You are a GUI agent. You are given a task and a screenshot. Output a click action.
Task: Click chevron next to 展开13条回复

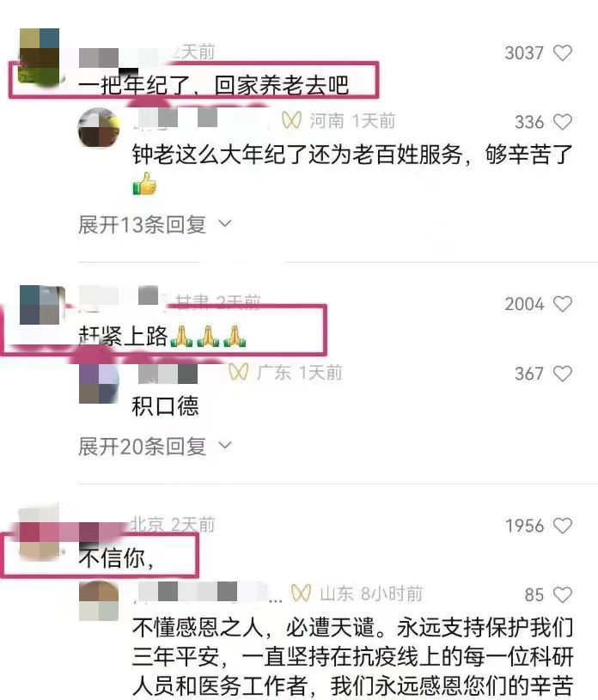pyautogui.click(x=224, y=223)
